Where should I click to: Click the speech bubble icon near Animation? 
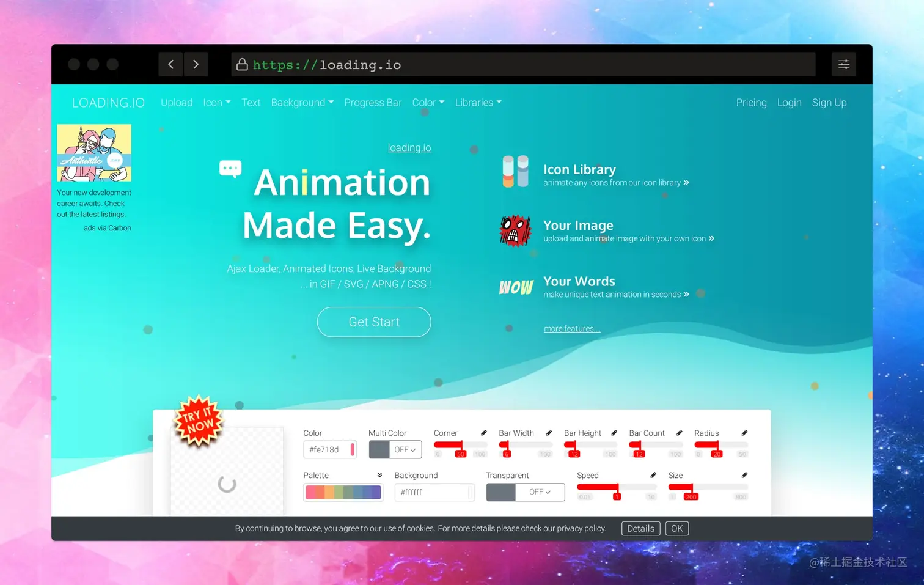pyautogui.click(x=230, y=168)
